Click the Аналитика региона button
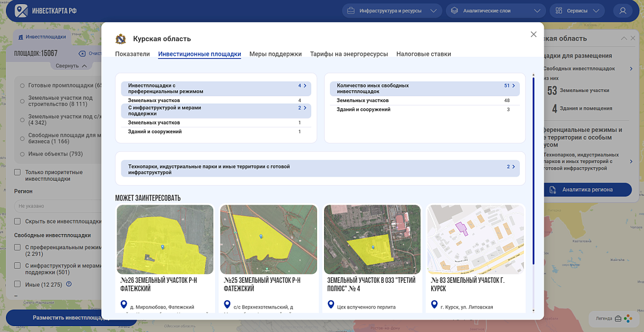The height and width of the screenshot is (332, 644). point(587,189)
